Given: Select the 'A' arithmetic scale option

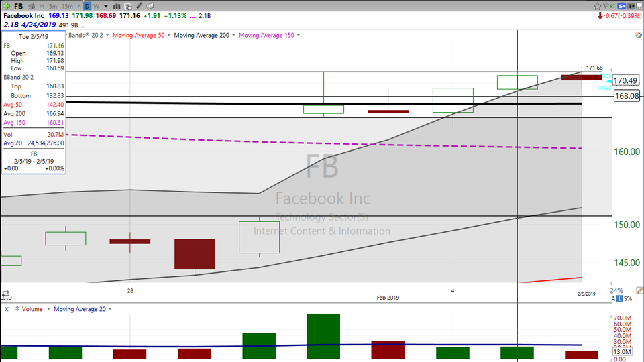Looking at the screenshot, I should 613,299.
